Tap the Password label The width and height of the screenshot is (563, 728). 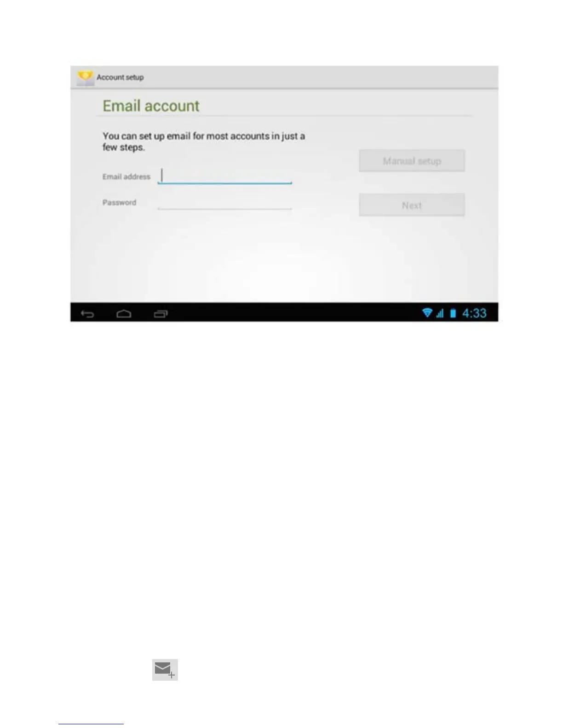pyautogui.click(x=119, y=202)
